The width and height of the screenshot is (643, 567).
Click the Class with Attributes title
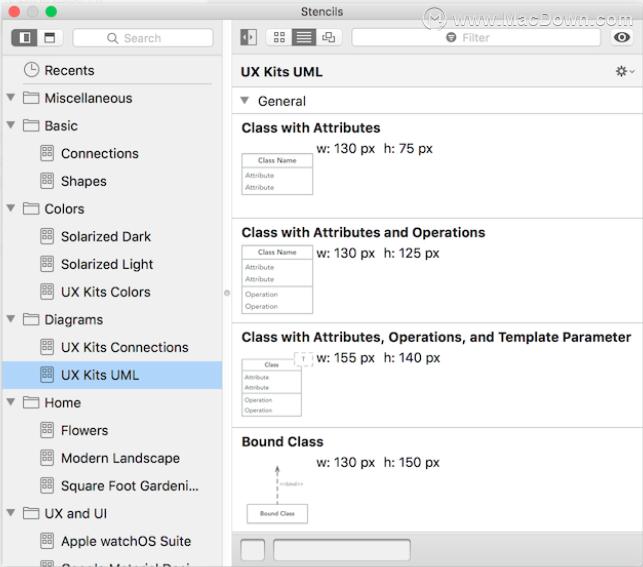coord(311,128)
